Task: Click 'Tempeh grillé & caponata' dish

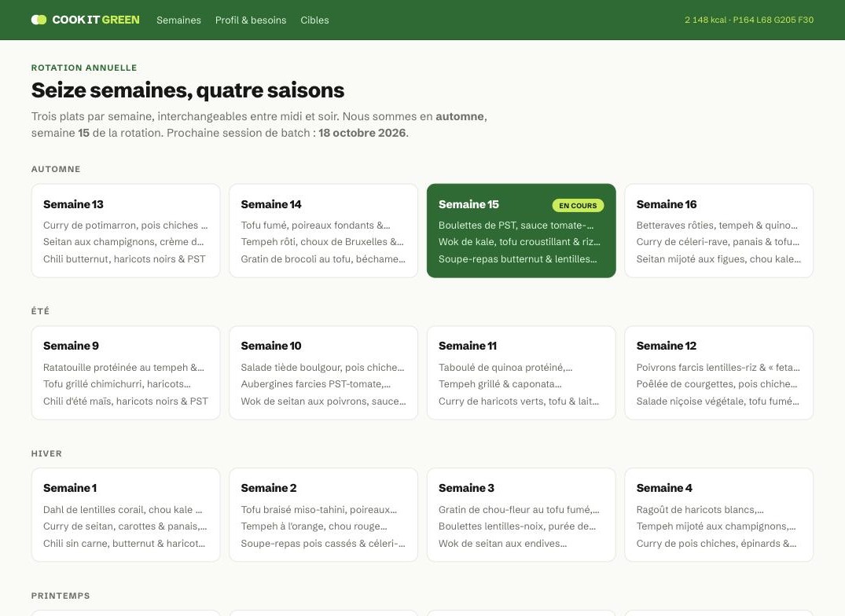Action: click(500, 384)
